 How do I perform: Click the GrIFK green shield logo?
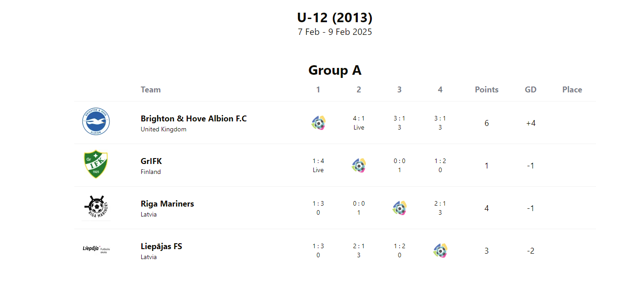(96, 165)
